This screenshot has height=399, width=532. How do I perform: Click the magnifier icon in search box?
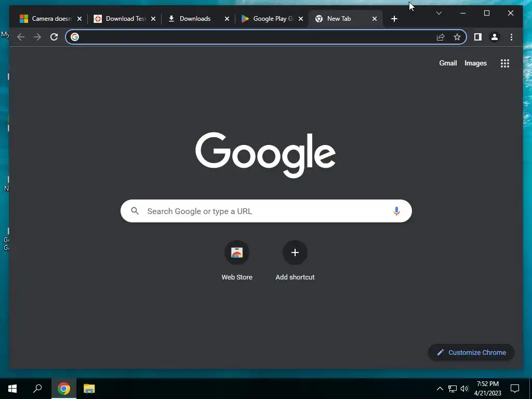(x=135, y=211)
